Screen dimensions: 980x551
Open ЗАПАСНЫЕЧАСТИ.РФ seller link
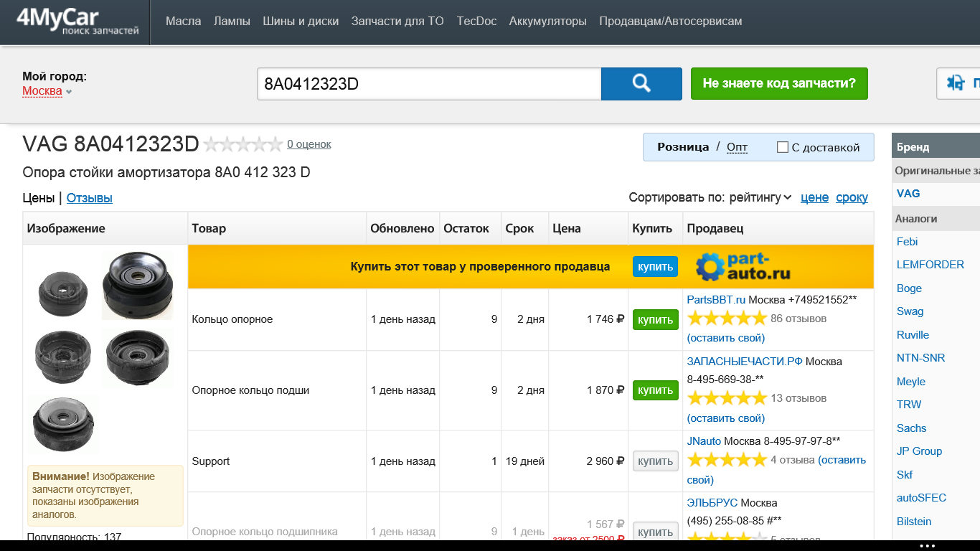(x=745, y=361)
